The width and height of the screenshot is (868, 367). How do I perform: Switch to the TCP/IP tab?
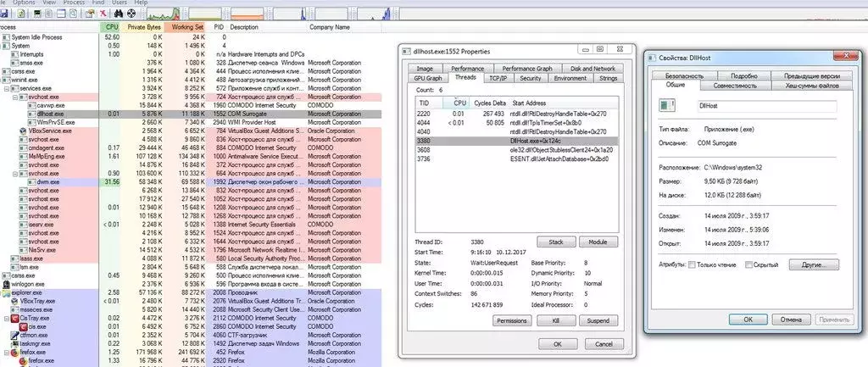click(x=498, y=78)
